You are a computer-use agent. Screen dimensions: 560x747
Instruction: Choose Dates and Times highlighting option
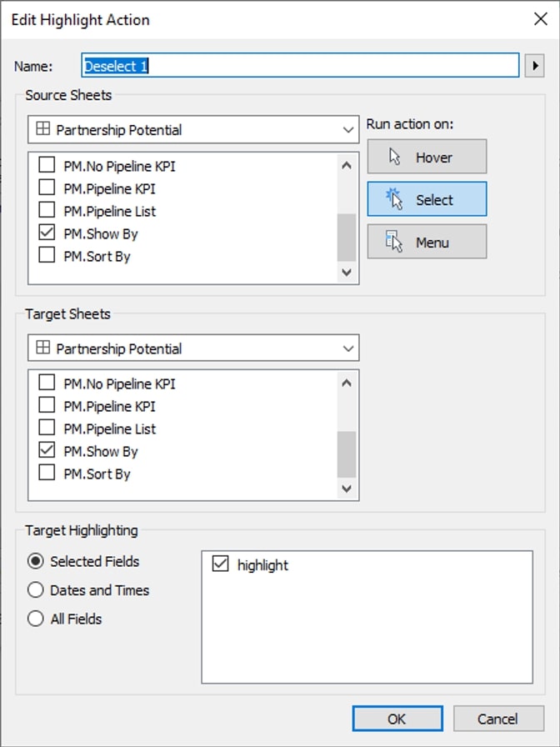[x=36, y=589]
